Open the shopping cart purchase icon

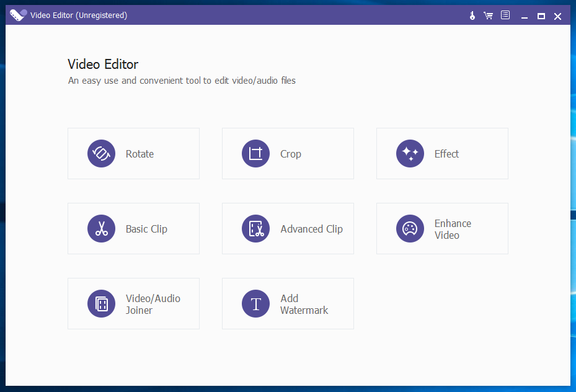pyautogui.click(x=489, y=15)
